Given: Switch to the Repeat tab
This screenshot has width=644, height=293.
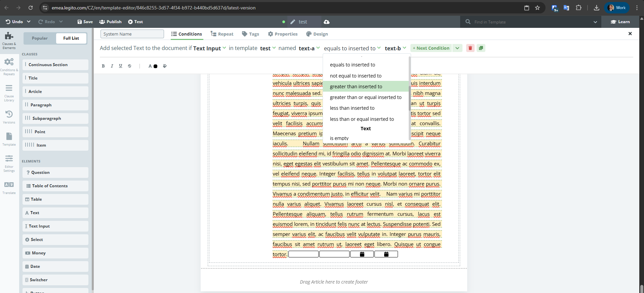Looking at the screenshot, I should tap(222, 34).
